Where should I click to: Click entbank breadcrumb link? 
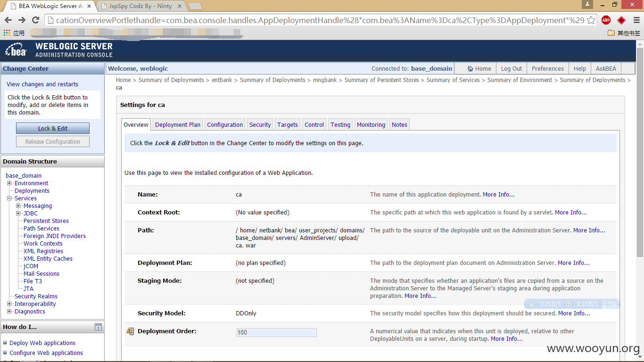coord(222,80)
